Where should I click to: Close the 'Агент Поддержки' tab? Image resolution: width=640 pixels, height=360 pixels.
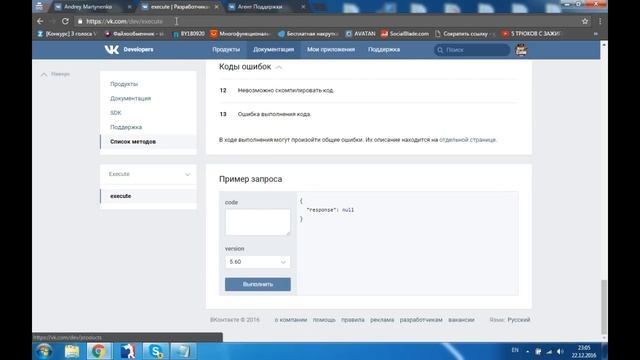pos(303,7)
